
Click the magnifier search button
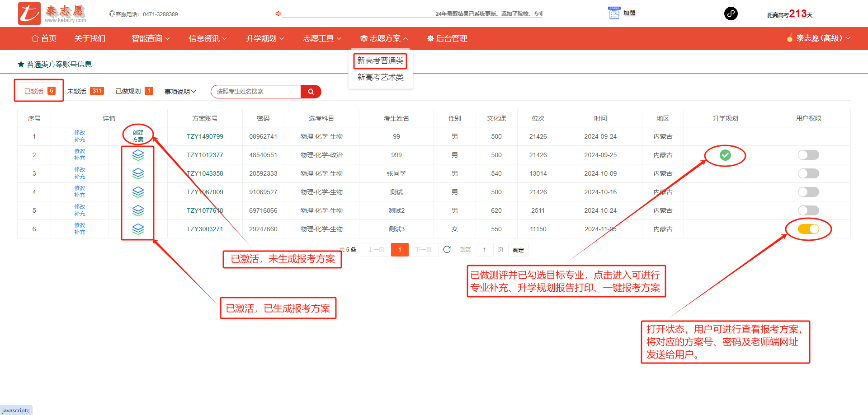click(x=311, y=92)
